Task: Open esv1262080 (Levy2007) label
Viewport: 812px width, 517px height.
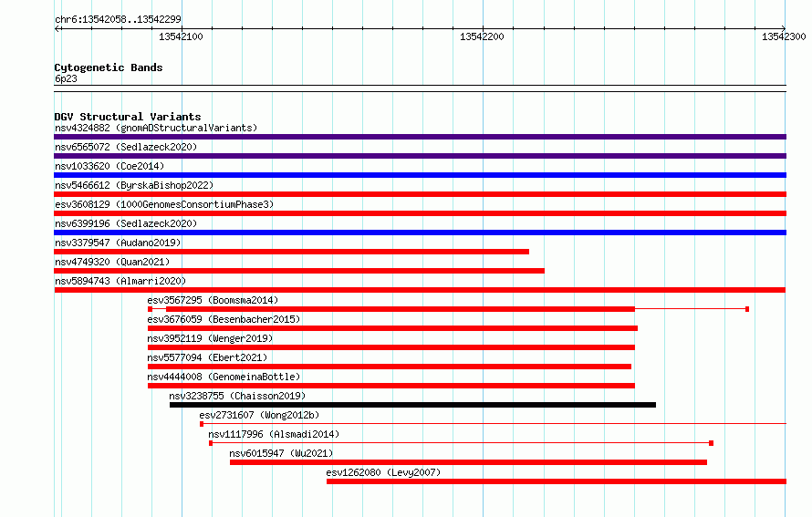Action: tap(383, 472)
